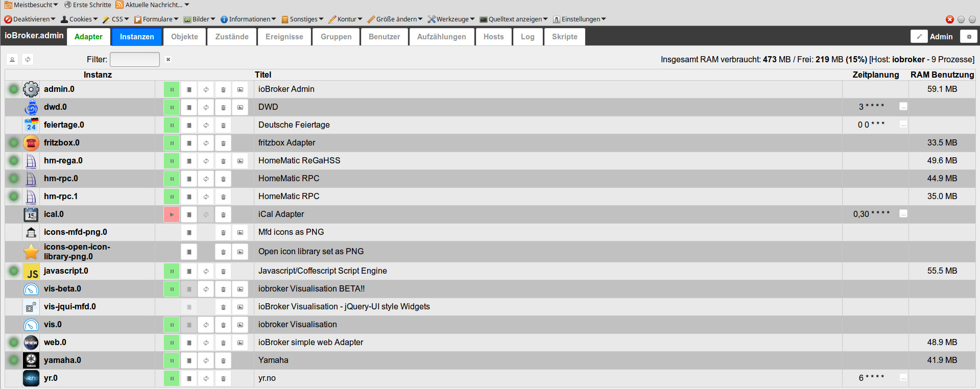Switch to the Adapter tab
The height and width of the screenshot is (389, 980).
88,37
